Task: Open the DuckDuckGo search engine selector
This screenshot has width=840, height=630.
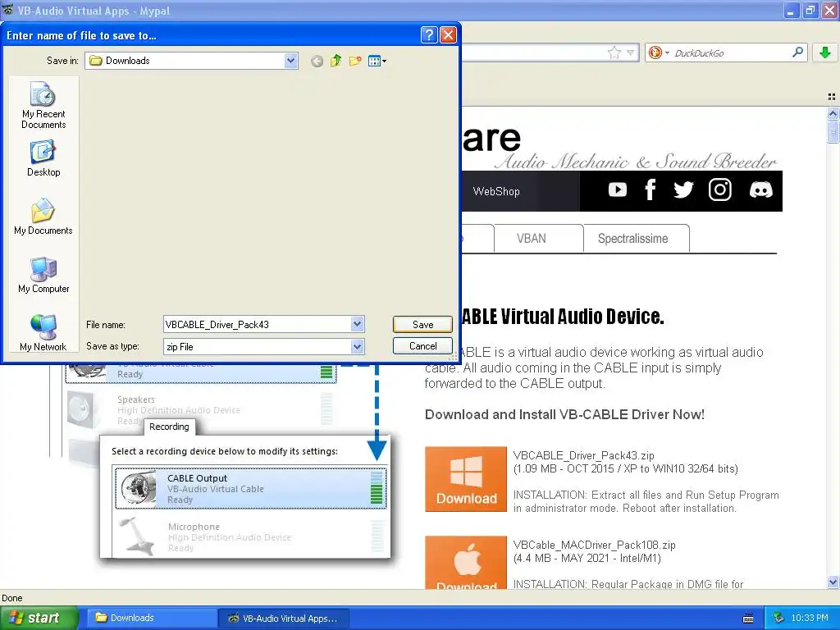Action: tap(659, 52)
